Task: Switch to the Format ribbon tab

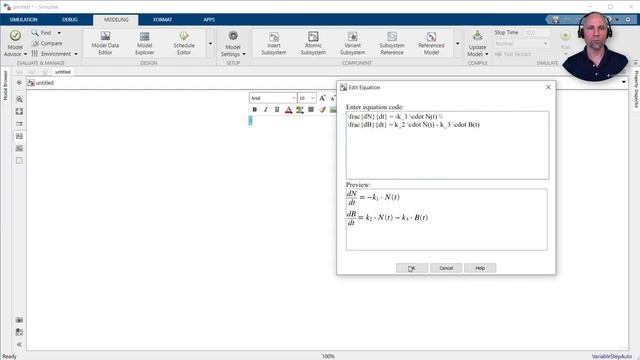Action: 162,20
